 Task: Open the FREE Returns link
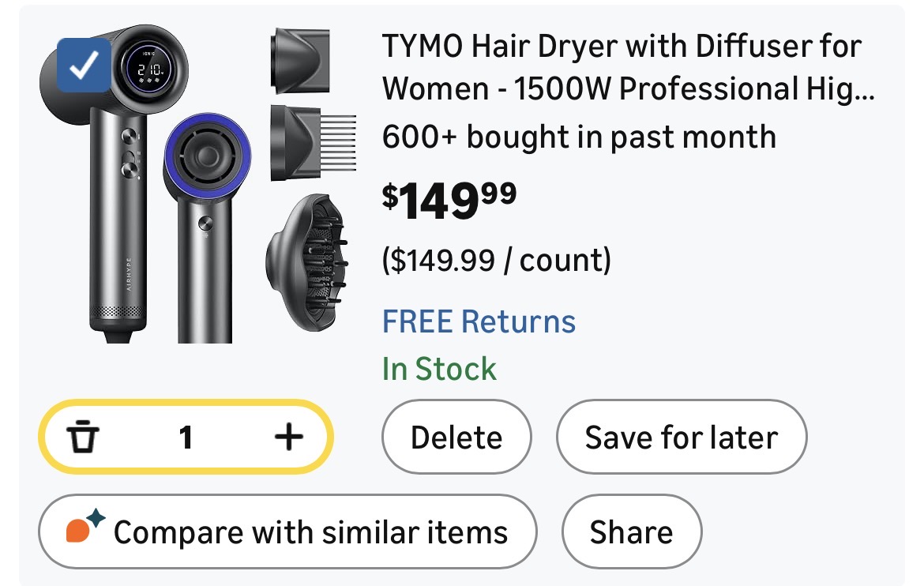click(479, 322)
